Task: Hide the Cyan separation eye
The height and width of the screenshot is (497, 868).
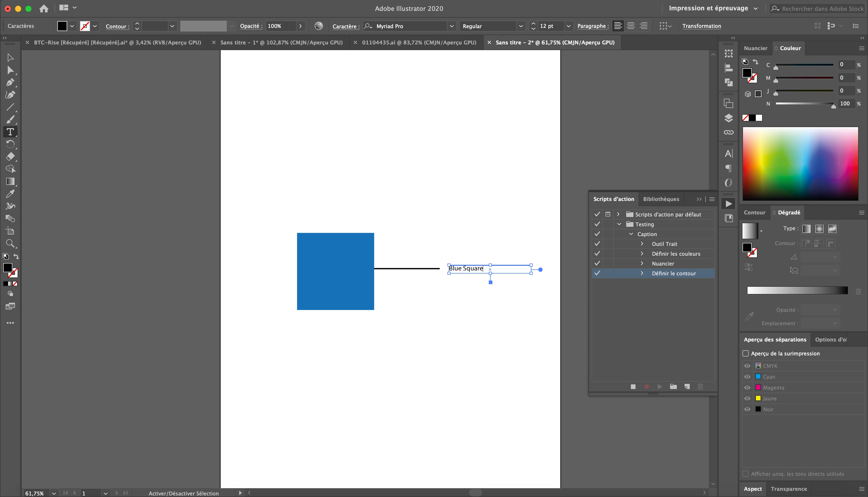Action: click(x=747, y=377)
